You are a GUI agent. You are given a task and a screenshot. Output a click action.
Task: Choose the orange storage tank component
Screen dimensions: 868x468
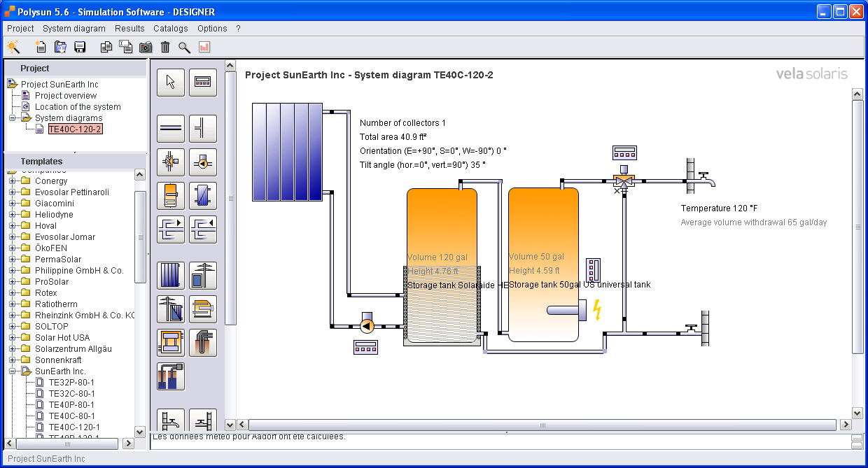pyautogui.click(x=171, y=196)
